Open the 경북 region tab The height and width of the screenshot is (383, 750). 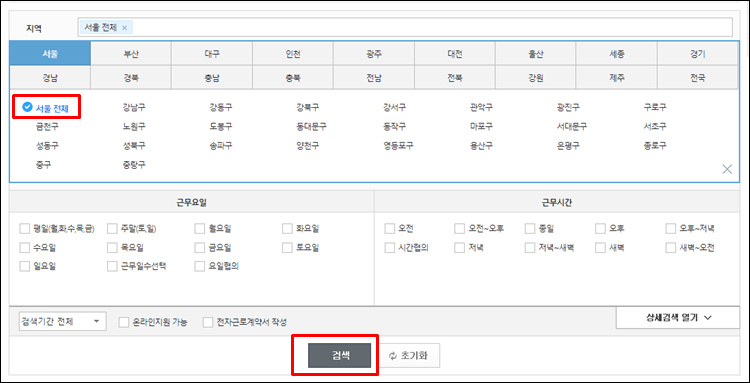[x=131, y=77]
